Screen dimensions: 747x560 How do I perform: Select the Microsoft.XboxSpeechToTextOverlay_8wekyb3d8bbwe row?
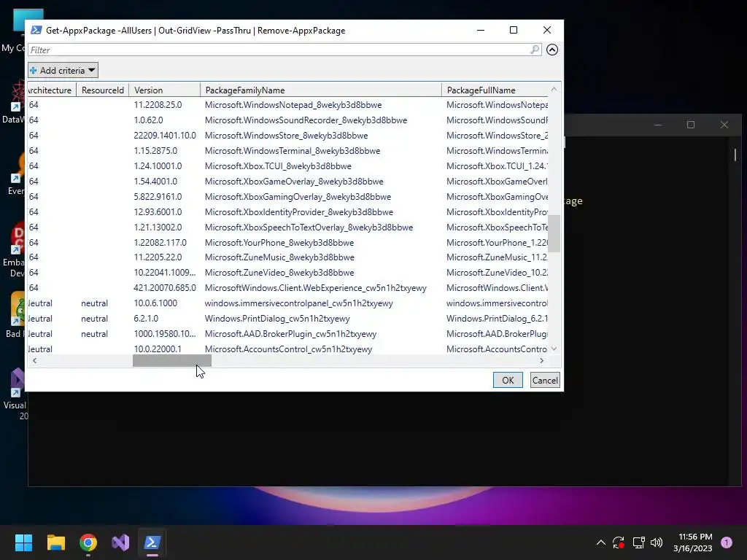(287, 227)
